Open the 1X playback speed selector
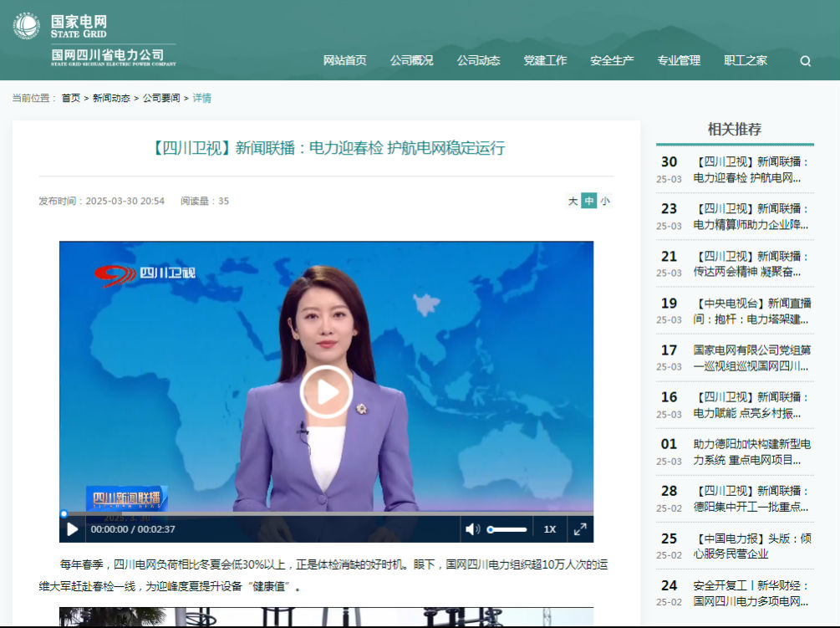 pos(549,529)
